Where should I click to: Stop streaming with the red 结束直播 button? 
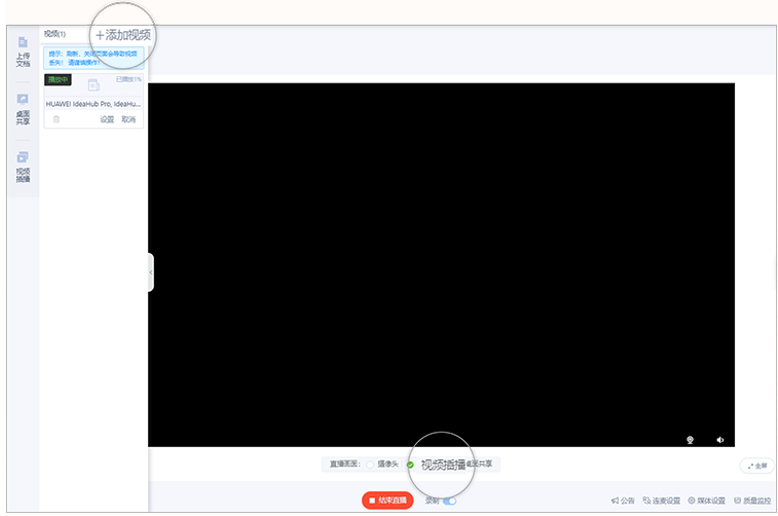(388, 500)
